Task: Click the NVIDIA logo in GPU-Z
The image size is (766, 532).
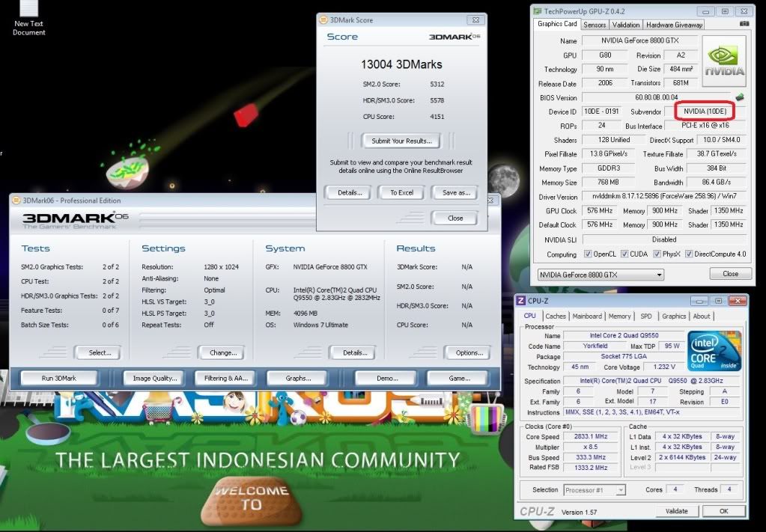Action: point(724,61)
